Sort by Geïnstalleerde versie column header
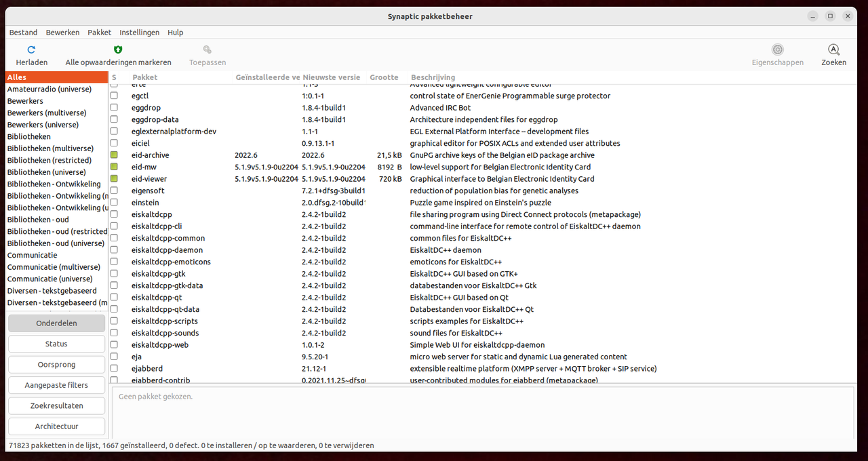This screenshot has height=461, width=868. pos(267,77)
